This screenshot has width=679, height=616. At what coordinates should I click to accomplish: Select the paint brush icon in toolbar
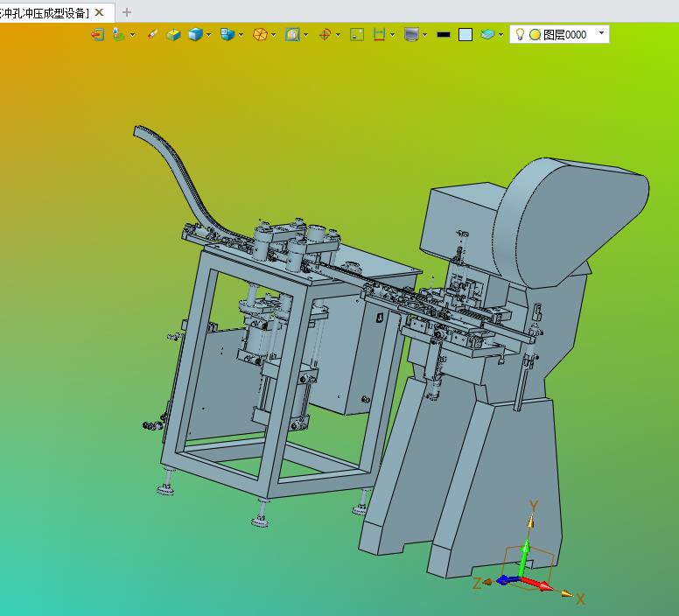pyautogui.click(x=152, y=34)
